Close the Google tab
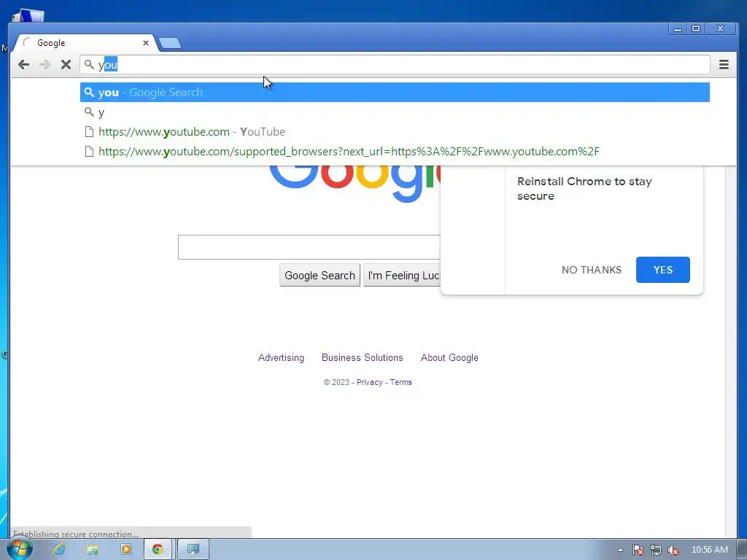This screenshot has height=560, width=747. pos(146,43)
